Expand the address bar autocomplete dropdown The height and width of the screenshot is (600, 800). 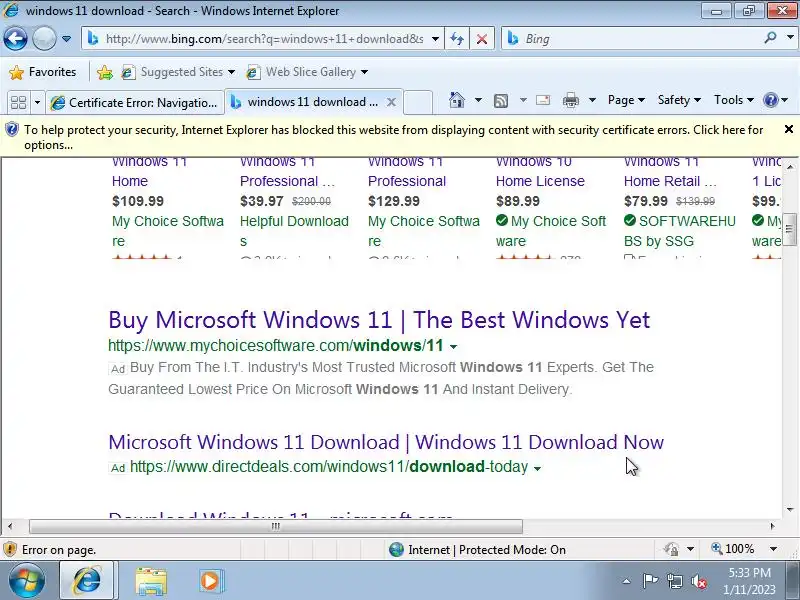pos(435,39)
